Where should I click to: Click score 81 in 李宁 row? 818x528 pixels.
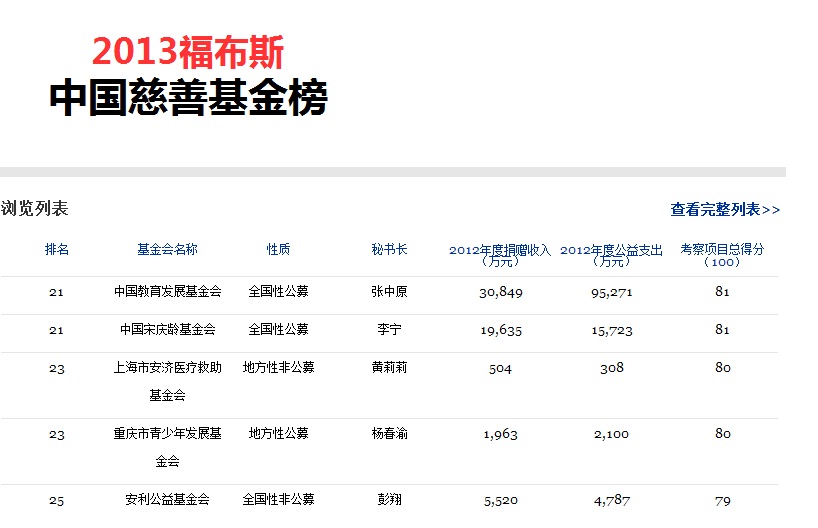(x=723, y=330)
